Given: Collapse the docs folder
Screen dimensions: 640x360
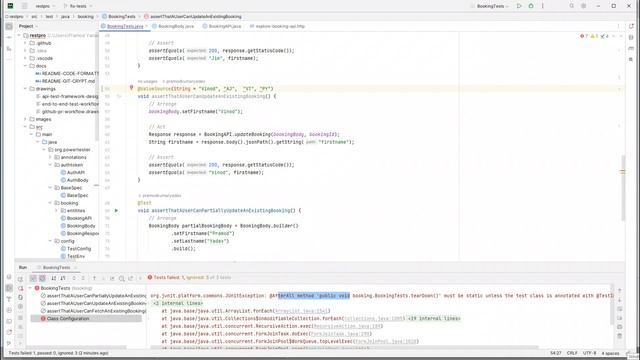Looking at the screenshot, I should click(25, 66).
